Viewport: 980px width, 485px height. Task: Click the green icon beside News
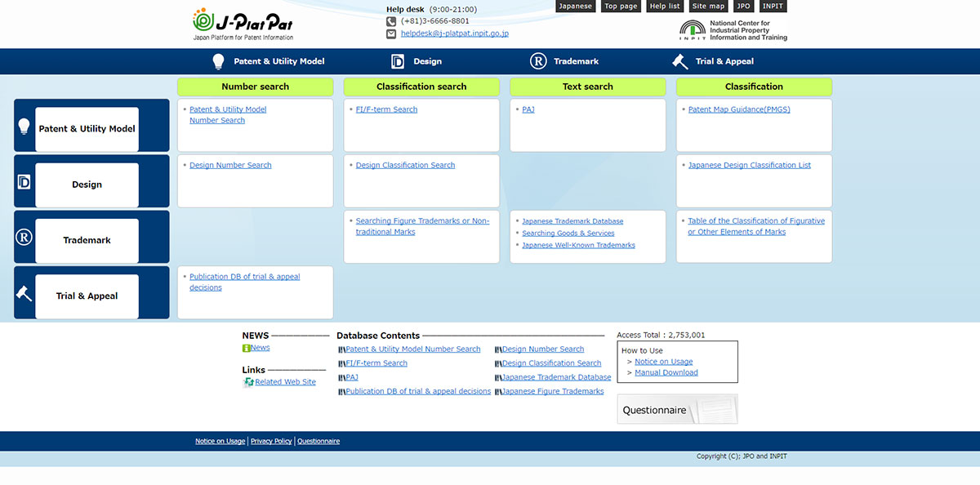[x=247, y=348]
